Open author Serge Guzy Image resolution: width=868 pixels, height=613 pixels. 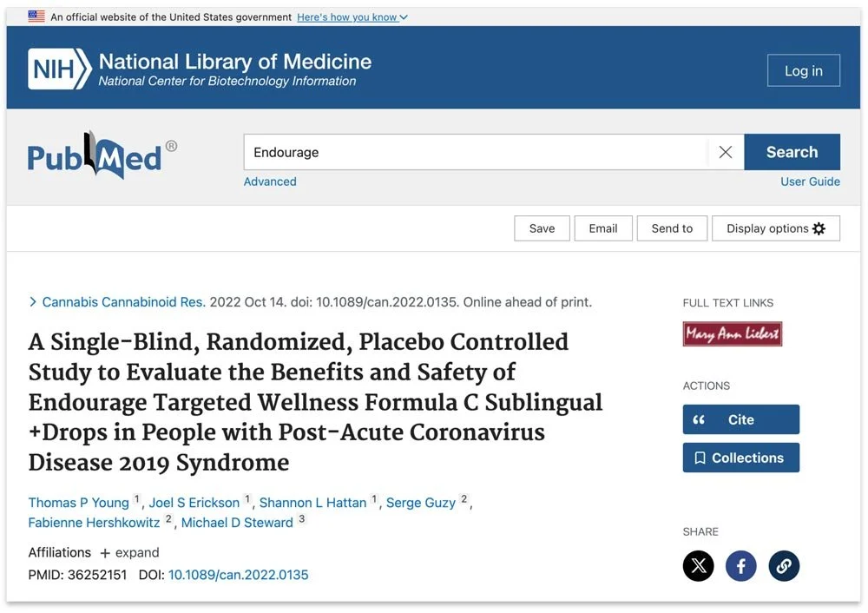tap(421, 502)
